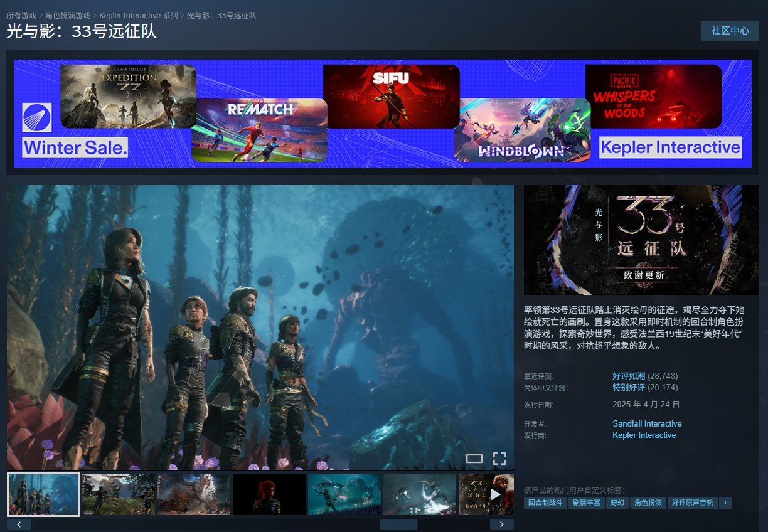Click the Kepler Interactive logo icon in banner
This screenshot has width=768, height=532.
coord(37,117)
